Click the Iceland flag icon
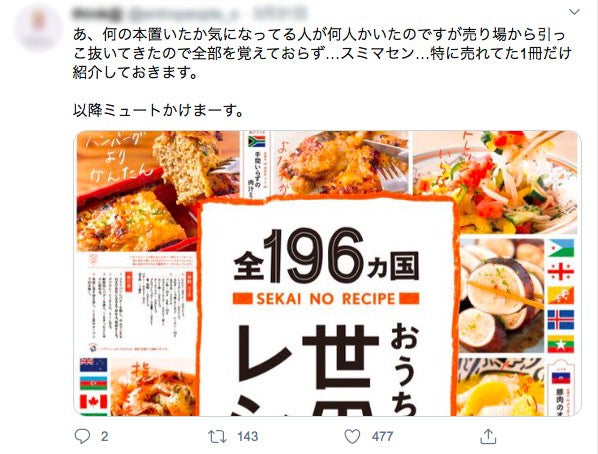The width and height of the screenshot is (598, 454). 561,320
